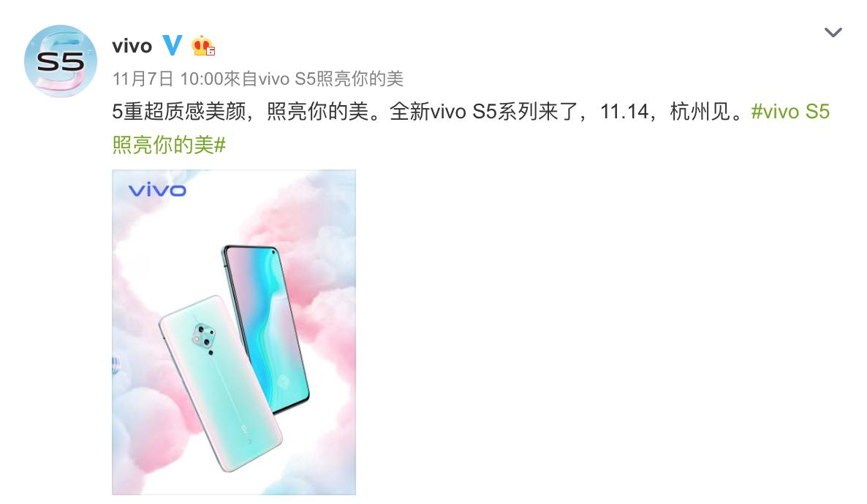Open the source link vivo S5照亮你的美
Viewport: 867px width, 504px height.
(x=330, y=79)
